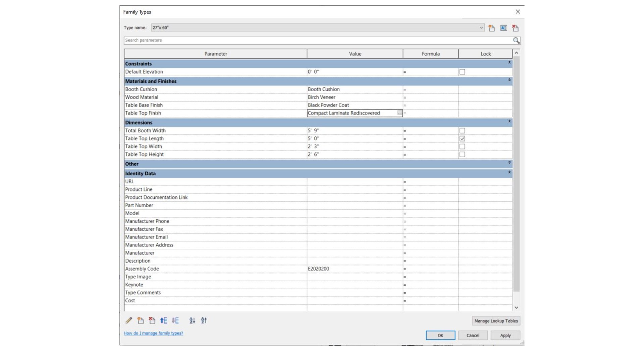The width and height of the screenshot is (644, 351).
Task: Click the Rename Type icon
Action: pyautogui.click(x=503, y=28)
